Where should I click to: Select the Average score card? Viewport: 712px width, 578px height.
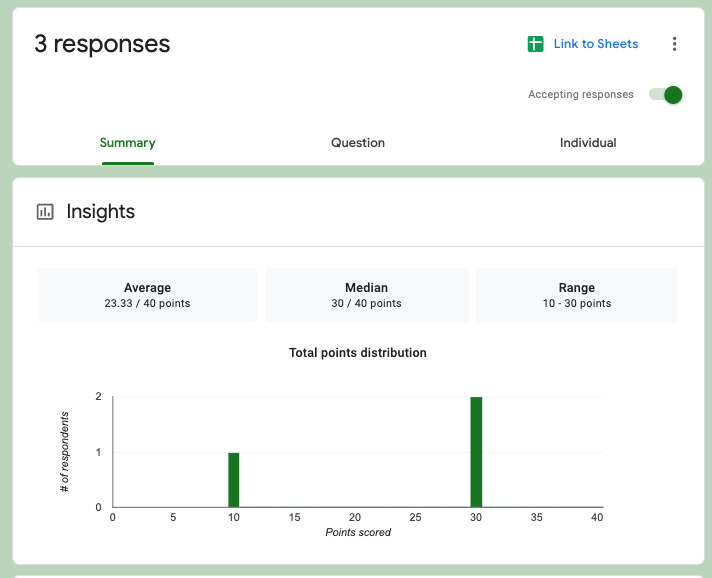coord(147,295)
